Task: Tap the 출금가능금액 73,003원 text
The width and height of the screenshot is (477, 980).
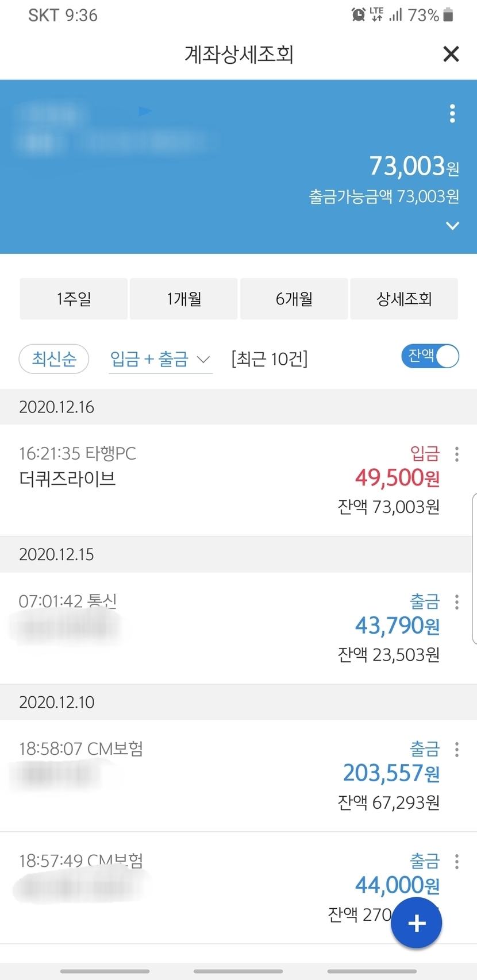Action: [x=384, y=197]
